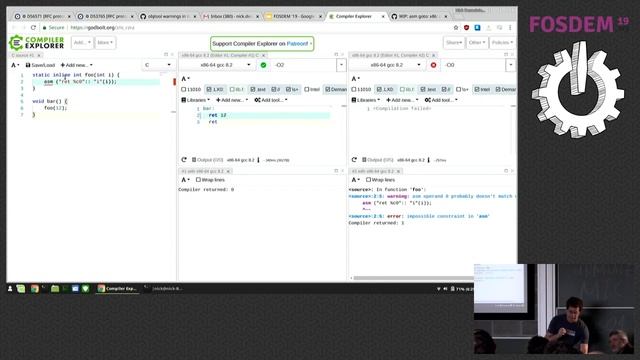Open the Share menu button
Screen dimensions: 640x360
[454, 42]
